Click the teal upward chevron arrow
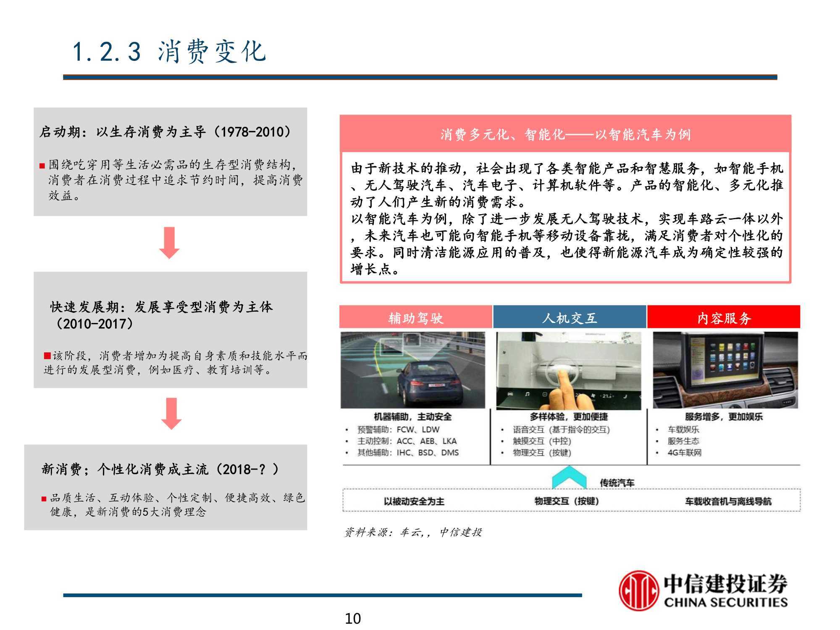Viewport: 840px width, 630px height. [569, 478]
